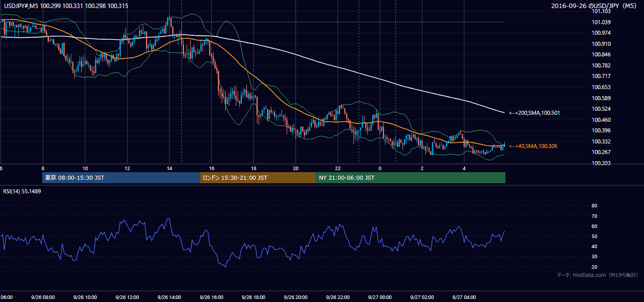Click the price axis value 100.267

coord(601,152)
